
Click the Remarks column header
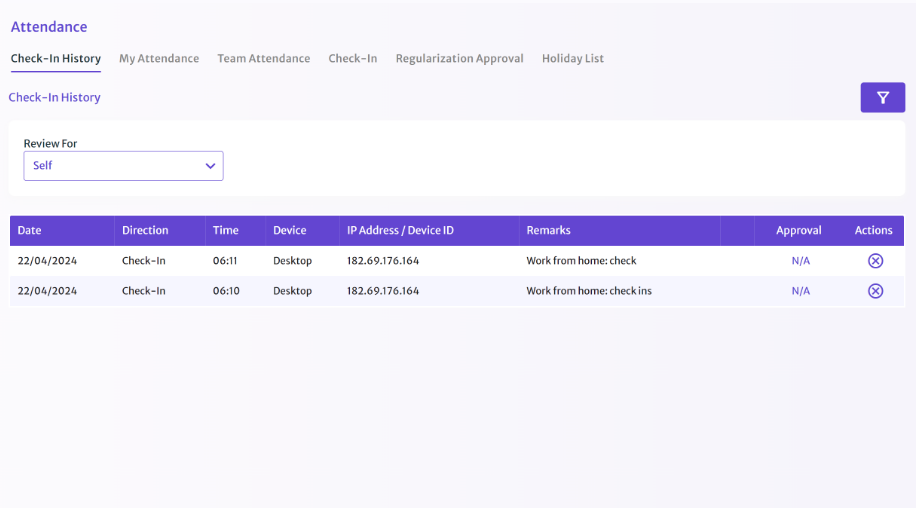tap(548, 230)
